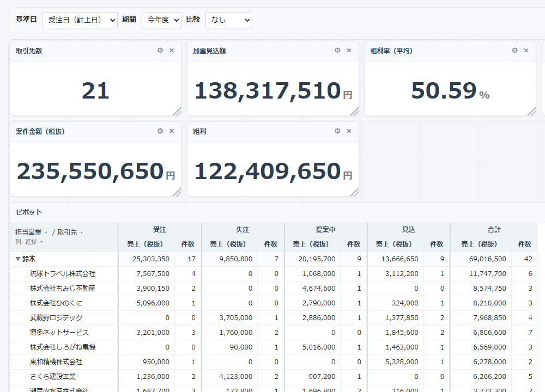This screenshot has height=392, width=545.
Task: Click the 11,747,700 total cell
Action: click(481, 274)
